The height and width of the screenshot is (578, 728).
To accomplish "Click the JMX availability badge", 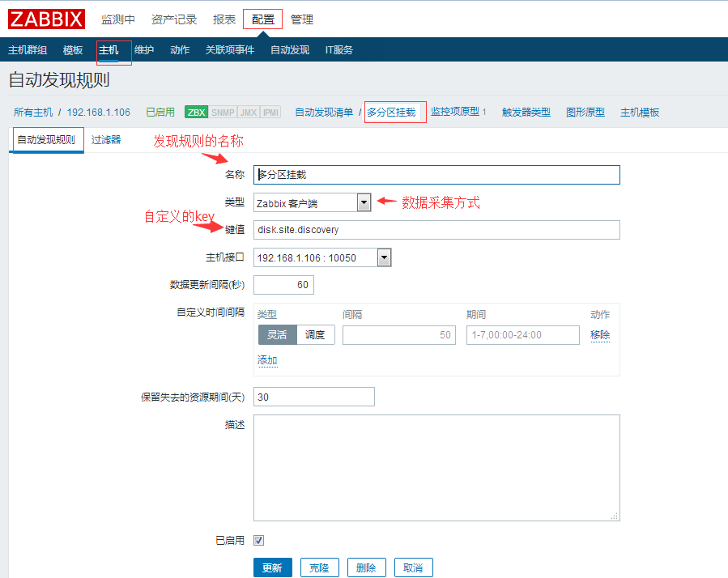I will point(249,113).
